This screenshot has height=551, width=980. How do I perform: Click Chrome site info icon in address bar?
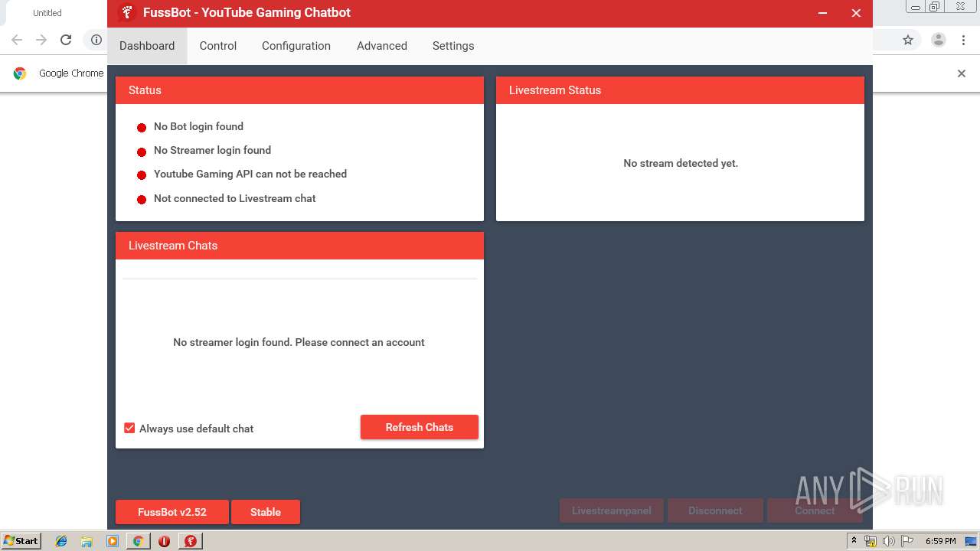pyautogui.click(x=96, y=40)
